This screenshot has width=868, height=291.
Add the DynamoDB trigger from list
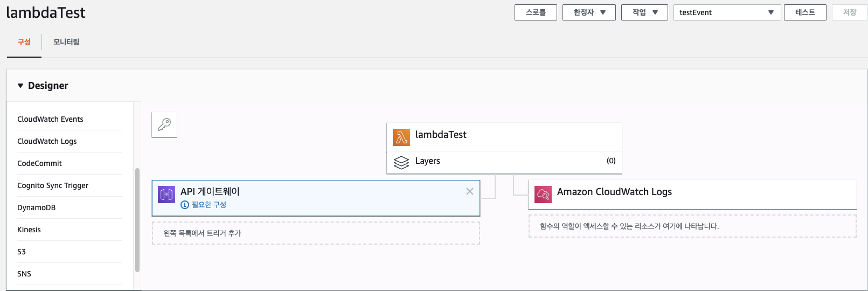[x=37, y=207]
